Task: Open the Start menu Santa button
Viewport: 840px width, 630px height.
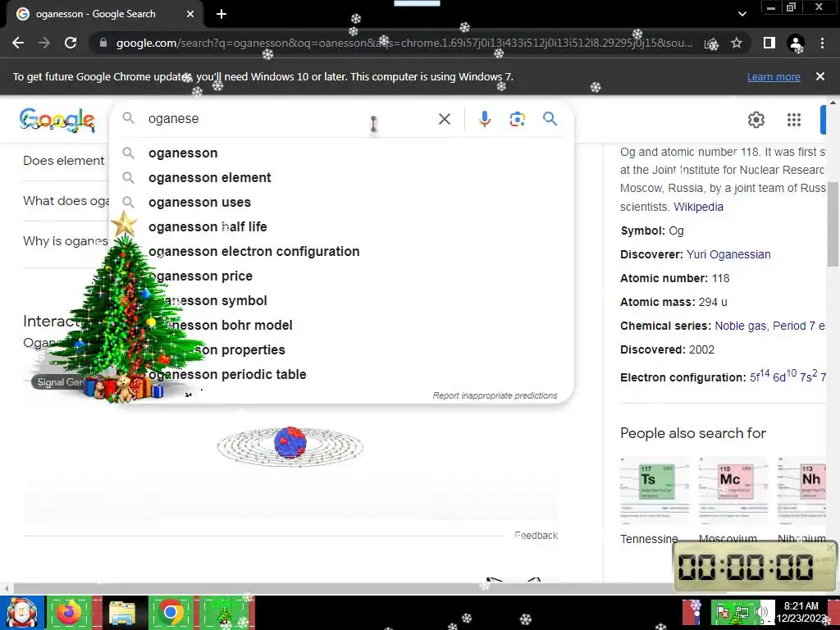Action: point(21,612)
